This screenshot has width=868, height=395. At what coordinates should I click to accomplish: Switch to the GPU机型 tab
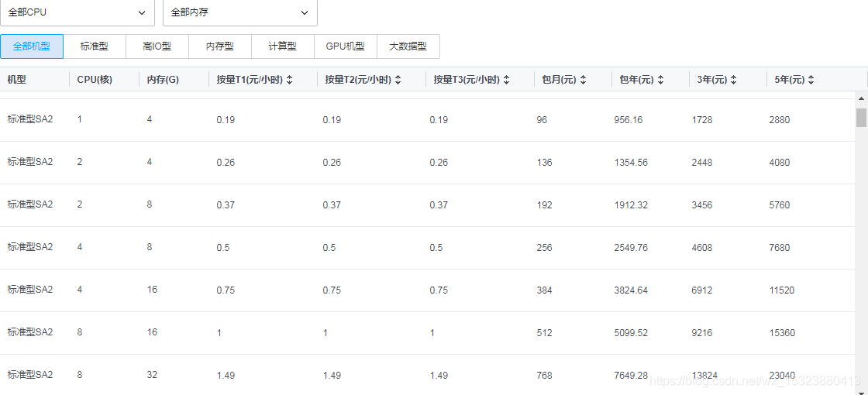pyautogui.click(x=346, y=46)
